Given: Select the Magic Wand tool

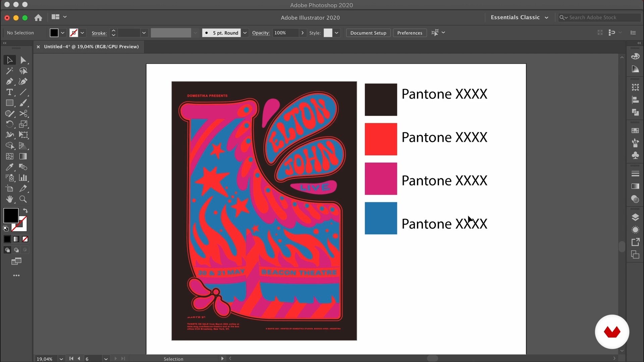Looking at the screenshot, I should pyautogui.click(x=9, y=71).
